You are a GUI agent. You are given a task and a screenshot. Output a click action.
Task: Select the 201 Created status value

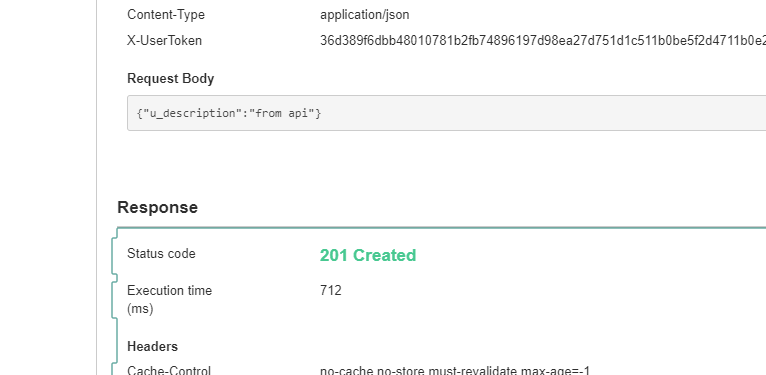368,255
